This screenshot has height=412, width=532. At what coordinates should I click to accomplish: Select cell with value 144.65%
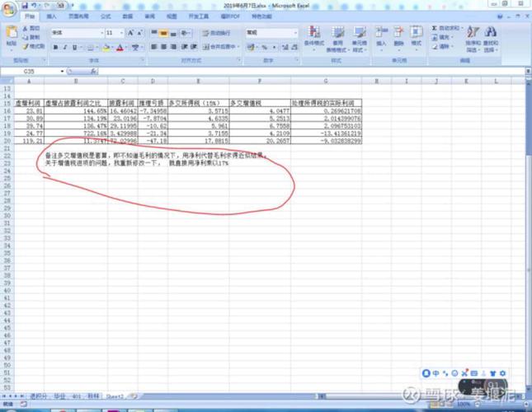(x=76, y=110)
